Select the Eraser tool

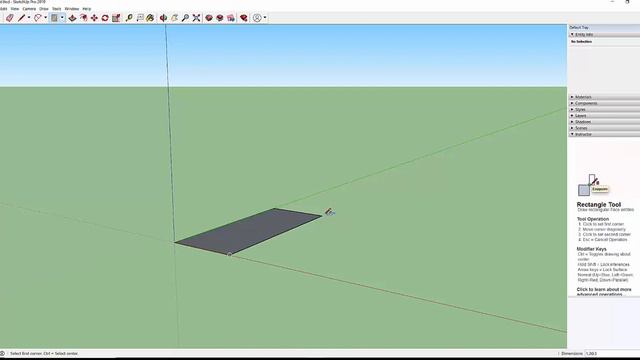pos(10,18)
